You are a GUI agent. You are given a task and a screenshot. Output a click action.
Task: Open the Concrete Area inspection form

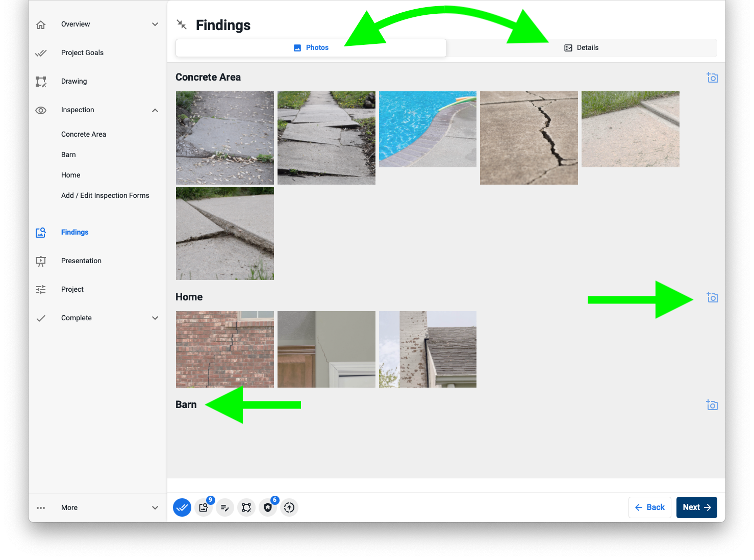tap(84, 135)
